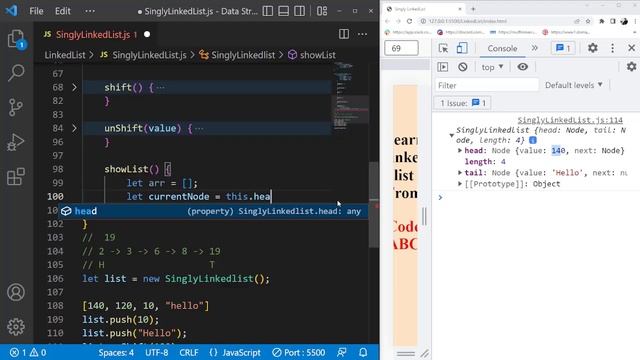Click LinkedList breadcrumb
The width and height of the screenshot is (640, 360).
(65, 55)
